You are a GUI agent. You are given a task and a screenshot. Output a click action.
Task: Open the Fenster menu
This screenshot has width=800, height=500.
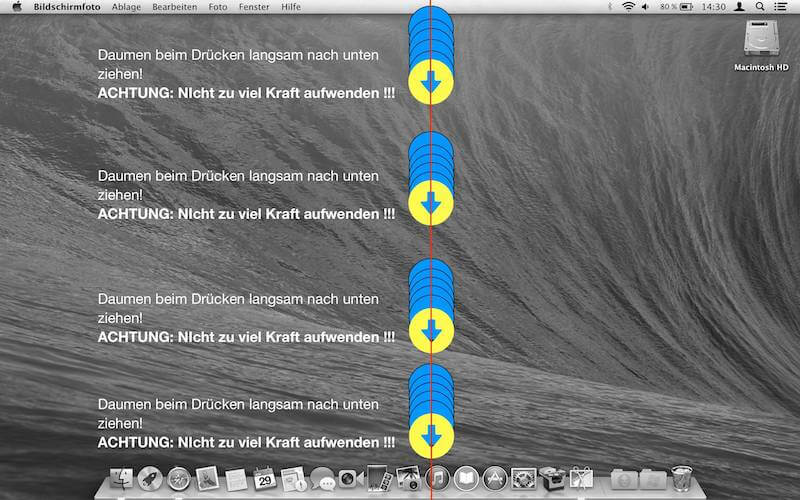[254, 7]
